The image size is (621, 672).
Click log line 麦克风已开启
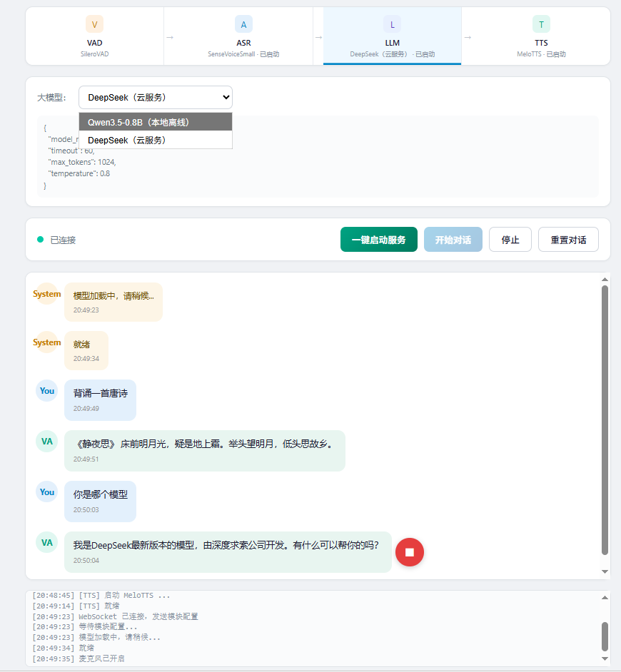point(79,658)
